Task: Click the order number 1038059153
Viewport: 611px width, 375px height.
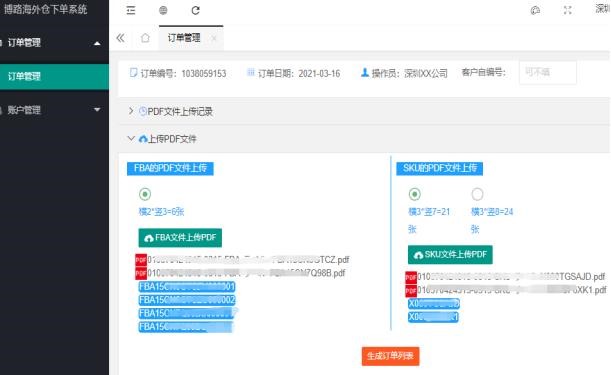Action: tap(204, 74)
